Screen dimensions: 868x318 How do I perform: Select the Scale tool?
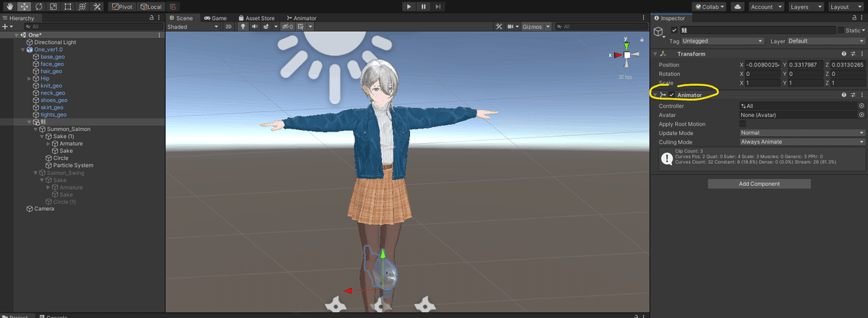click(52, 6)
